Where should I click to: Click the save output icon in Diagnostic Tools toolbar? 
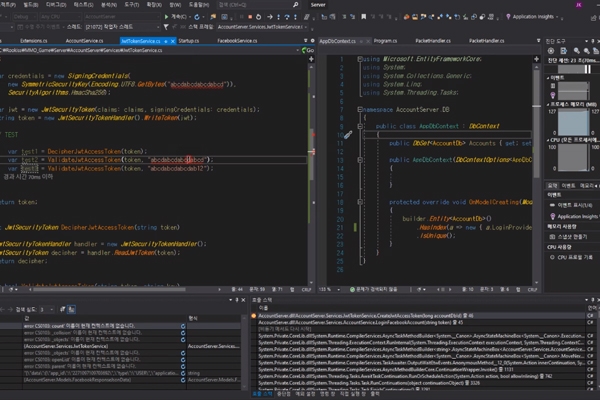pos(564,51)
